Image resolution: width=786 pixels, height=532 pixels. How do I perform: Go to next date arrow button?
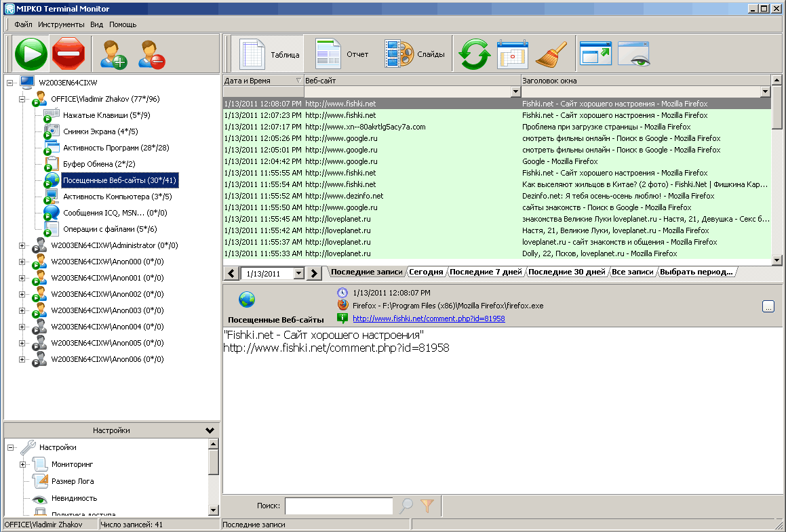pos(314,274)
